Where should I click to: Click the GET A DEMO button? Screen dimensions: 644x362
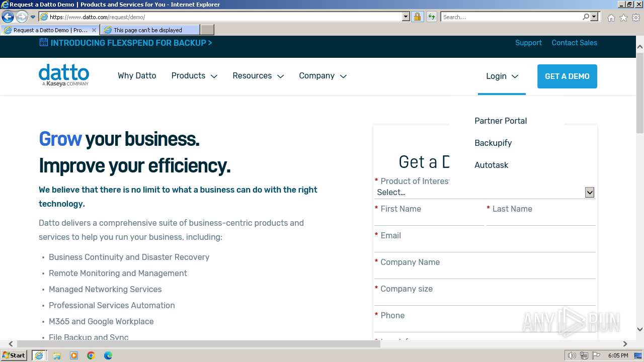pyautogui.click(x=567, y=76)
